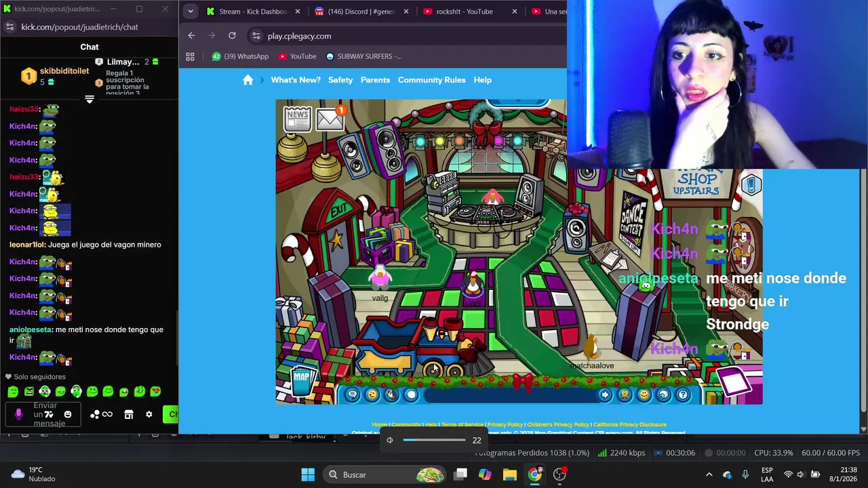Open the winking emote menu in game

point(372,394)
